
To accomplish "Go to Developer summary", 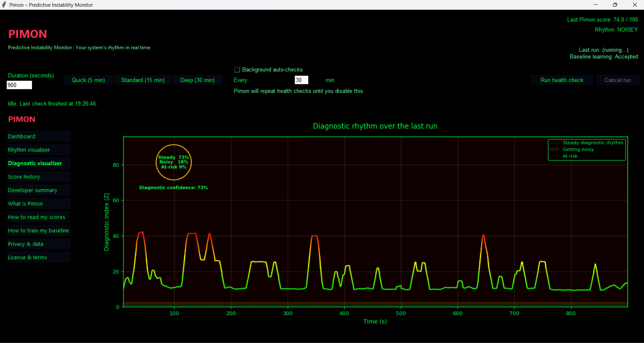I will click(x=39, y=190).
